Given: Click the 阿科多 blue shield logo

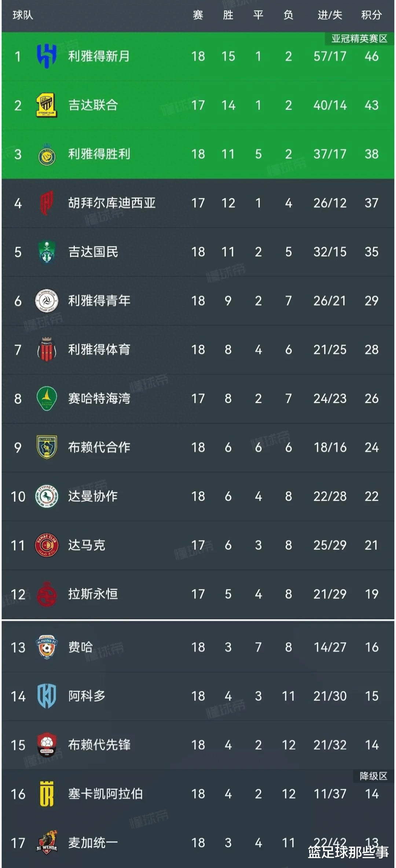Looking at the screenshot, I should pos(47,696).
